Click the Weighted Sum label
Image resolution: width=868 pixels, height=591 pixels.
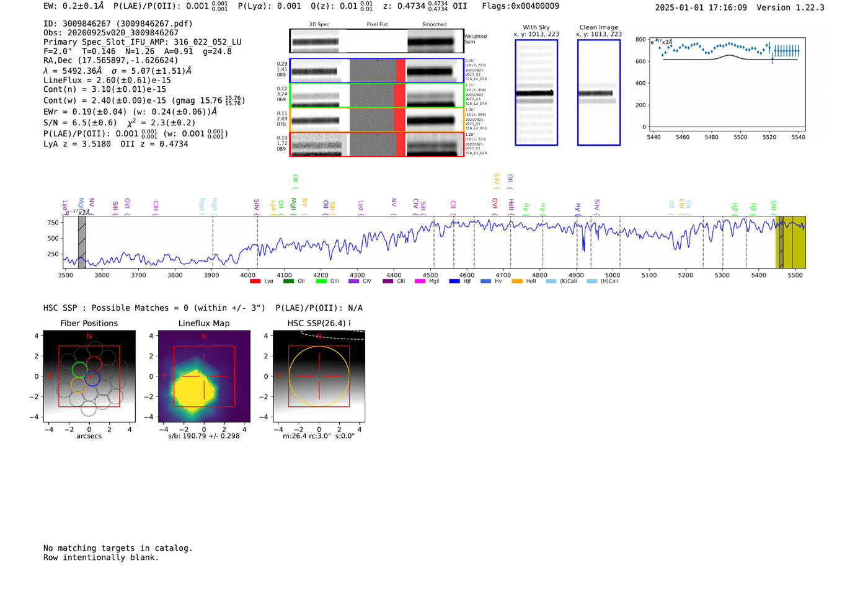[x=476, y=39]
